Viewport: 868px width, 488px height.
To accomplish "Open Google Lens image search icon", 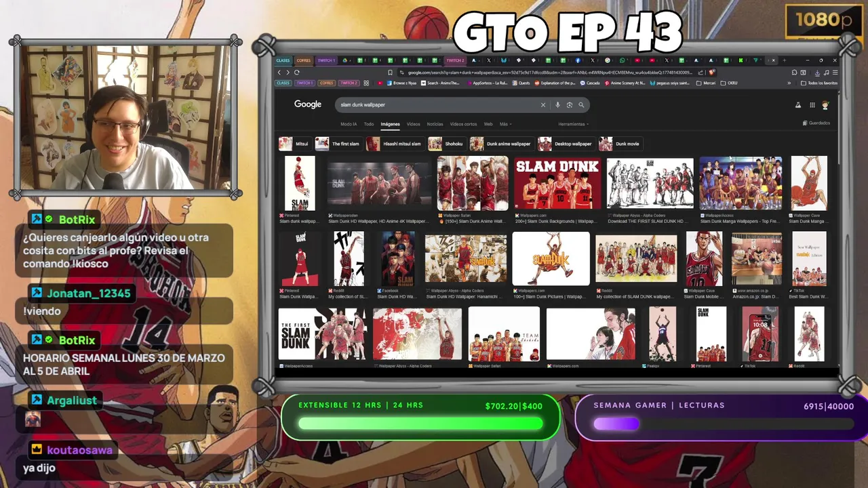I will tap(570, 105).
